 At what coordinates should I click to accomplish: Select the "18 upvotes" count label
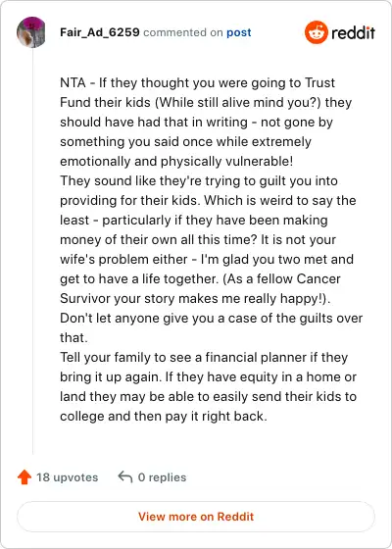[68, 477]
